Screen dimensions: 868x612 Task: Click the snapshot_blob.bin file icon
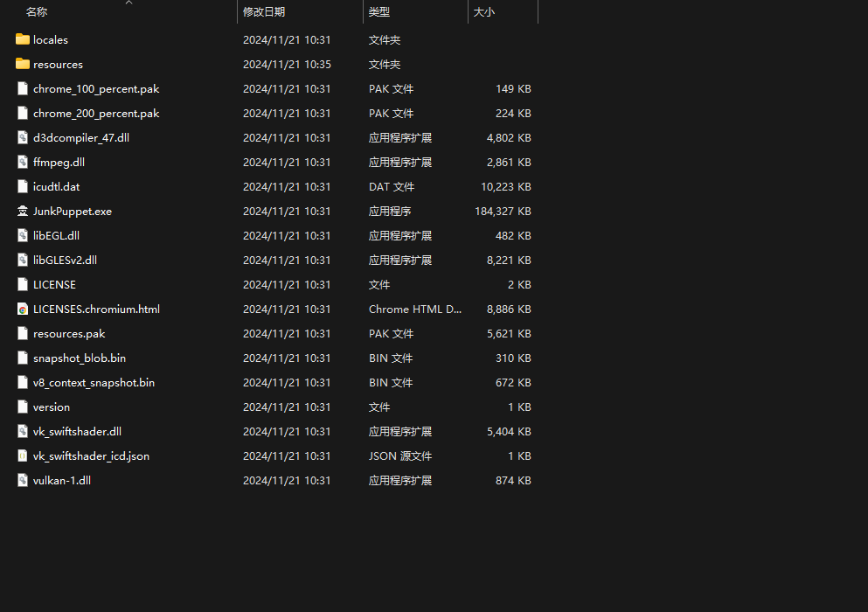[x=23, y=358]
